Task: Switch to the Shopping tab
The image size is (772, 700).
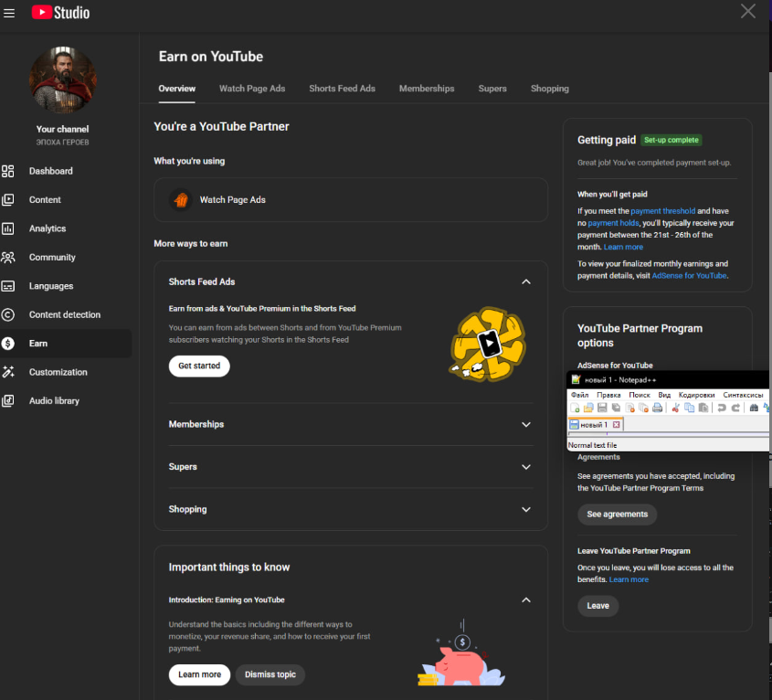Action: [549, 89]
